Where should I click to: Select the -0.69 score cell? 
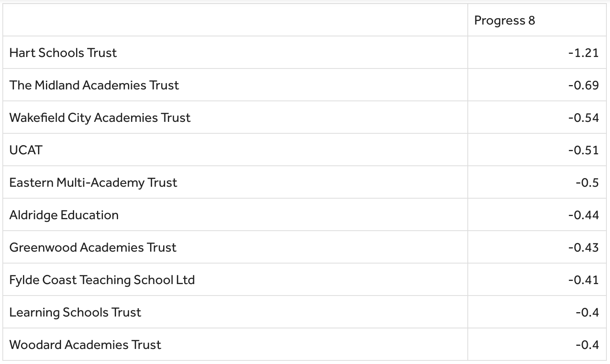tap(583, 85)
